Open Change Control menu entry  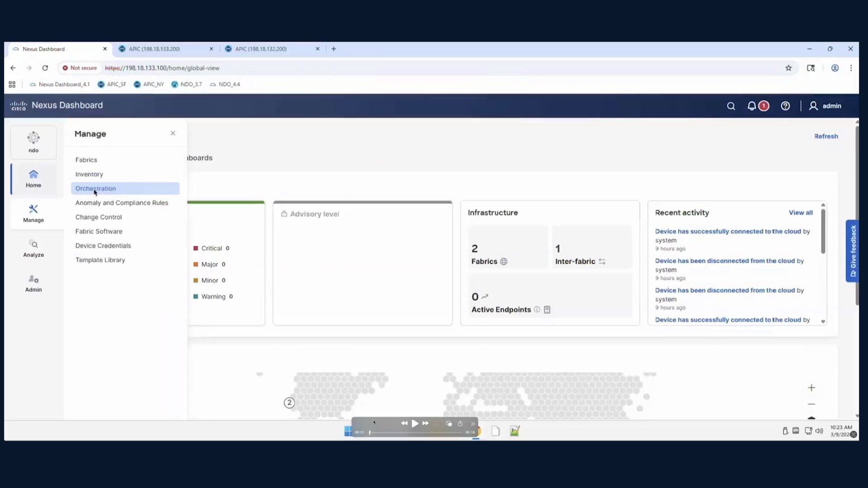(99, 217)
